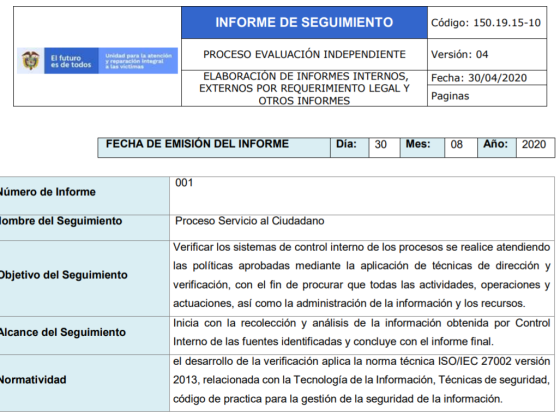Screen dimensions: 560x420
Task: Click 'actuaciones, así como la administración' line
Action: pyautogui.click(x=349, y=303)
